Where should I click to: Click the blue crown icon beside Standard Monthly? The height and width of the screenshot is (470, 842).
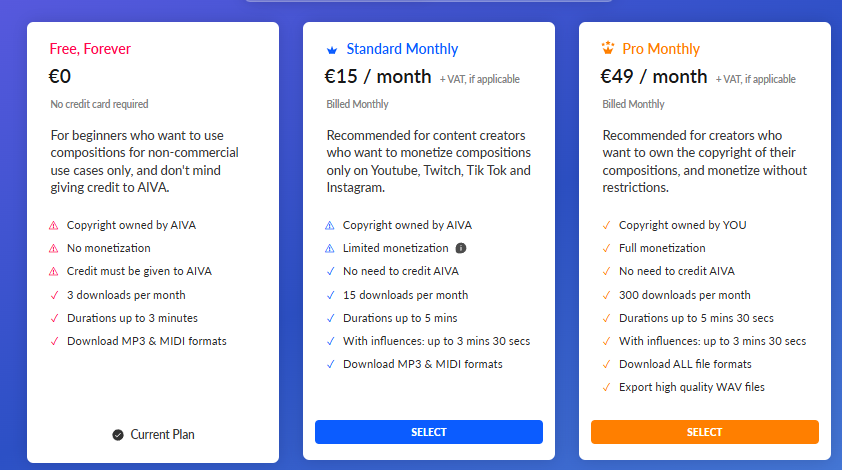[332, 50]
